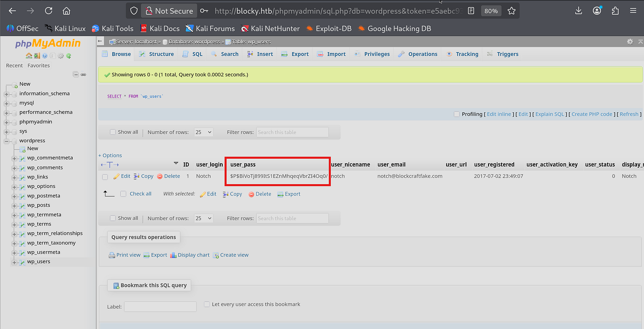The height and width of the screenshot is (329, 644).
Task: Enable the Profiling checkbox
Action: (457, 114)
